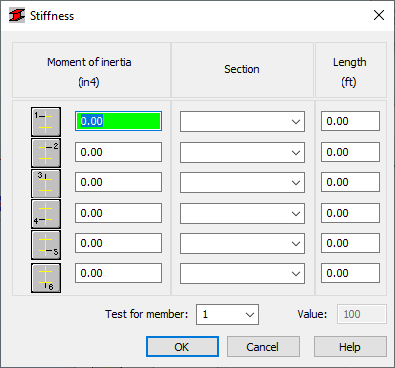Select member position 4 icon button
The width and height of the screenshot is (395, 368).
click(x=46, y=214)
